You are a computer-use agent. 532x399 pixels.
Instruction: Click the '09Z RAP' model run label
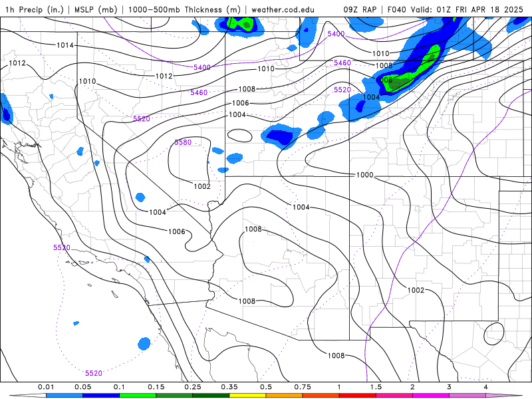pos(360,9)
